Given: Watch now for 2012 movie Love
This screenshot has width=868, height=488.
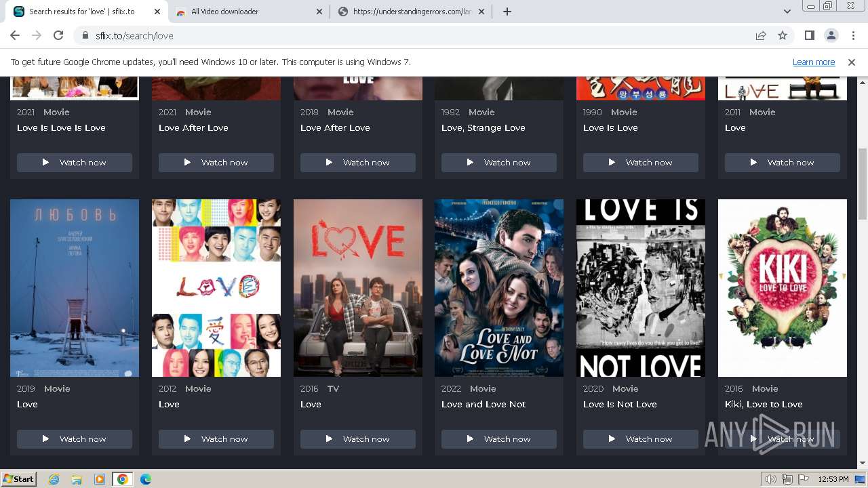Looking at the screenshot, I should pyautogui.click(x=216, y=439).
